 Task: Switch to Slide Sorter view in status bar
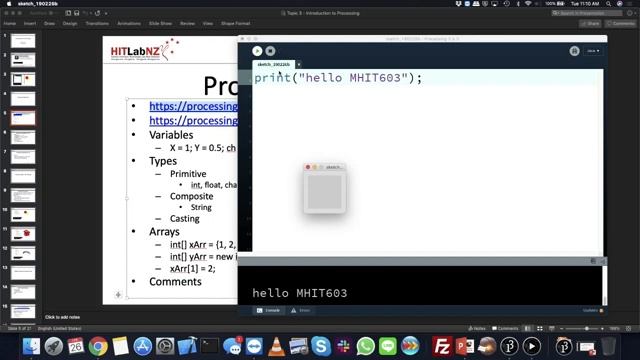click(x=540, y=329)
